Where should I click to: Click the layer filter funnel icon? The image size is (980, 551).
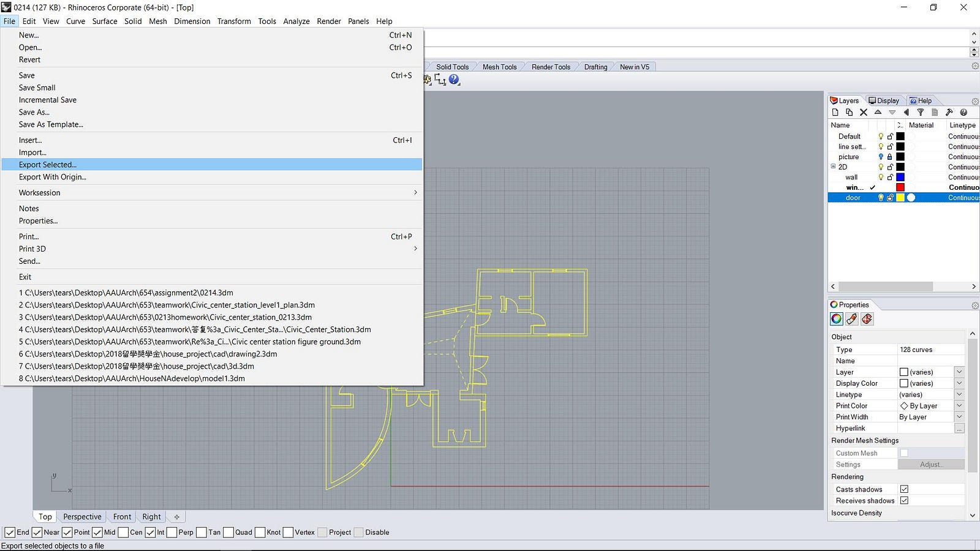[920, 113]
